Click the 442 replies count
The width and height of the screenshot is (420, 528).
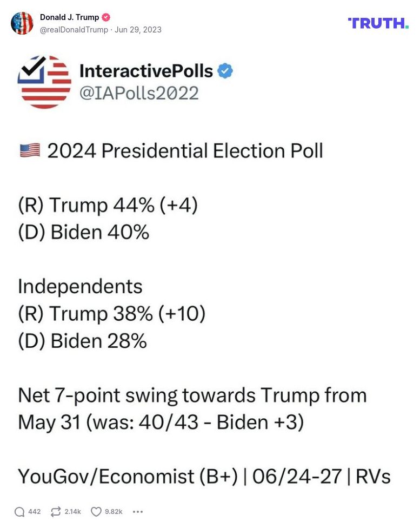pyautogui.click(x=34, y=511)
